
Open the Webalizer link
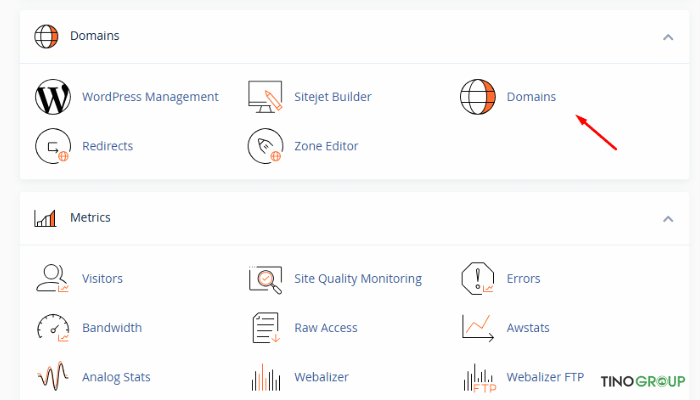(321, 377)
